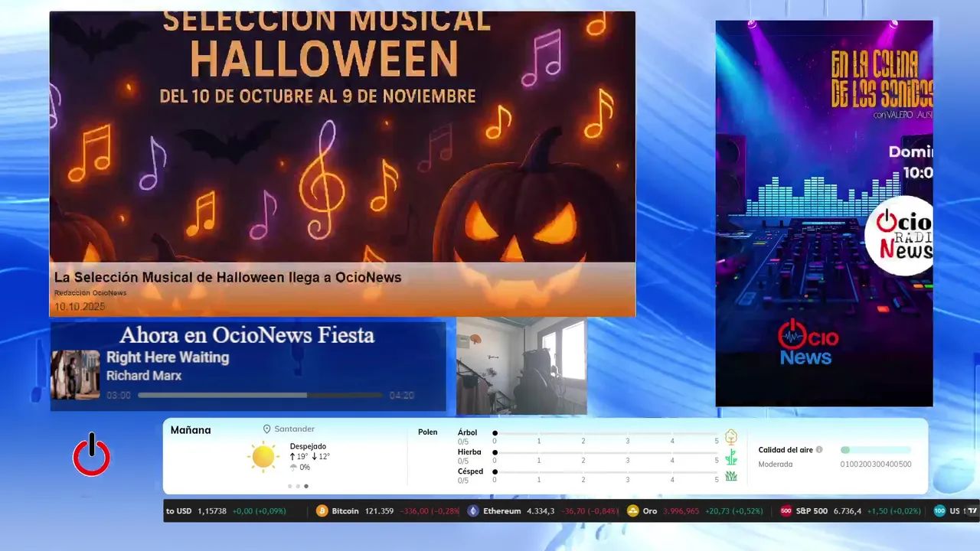Click the elapsed time 03:00
The image size is (980, 551).
(x=119, y=396)
